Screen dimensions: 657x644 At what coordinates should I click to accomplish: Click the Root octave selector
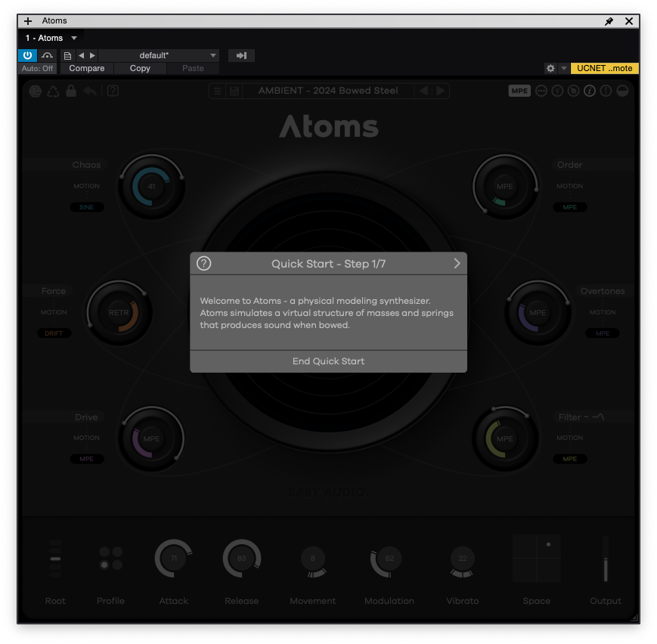(x=55, y=559)
